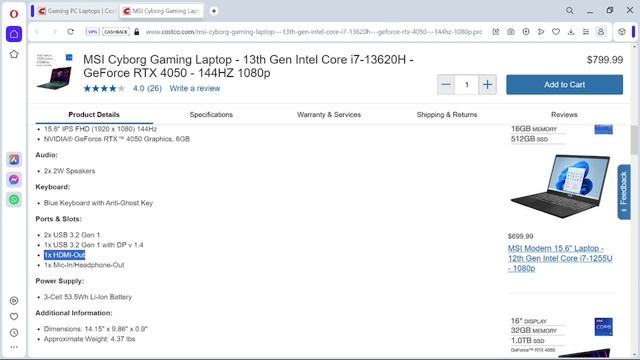Open player icon in sidebar

(14, 301)
